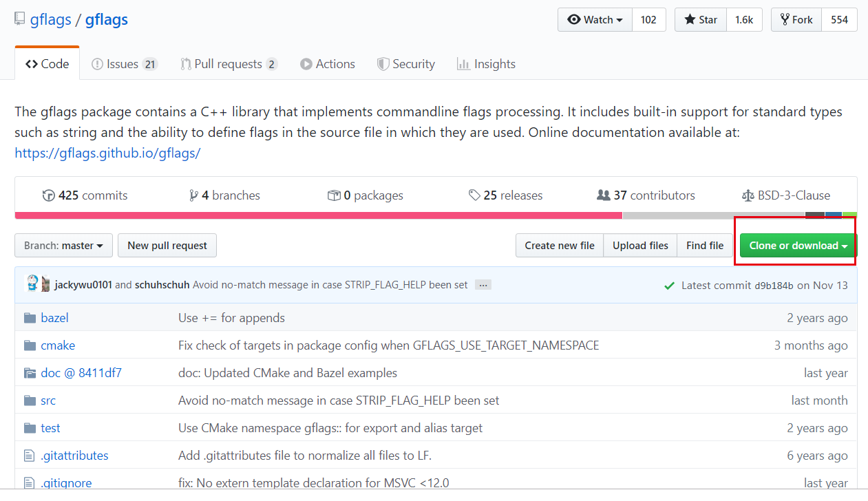Click jackywu0101's avatar image
Screen dimensions: 868x501
32,284
